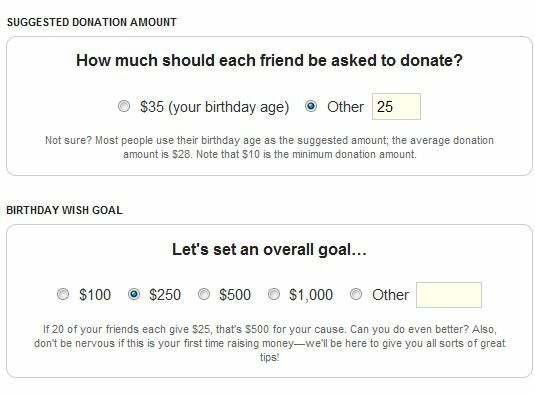Viewport: 535px width, 394px height.
Task: Select the $100 overall goal radio button
Action: tap(63, 294)
